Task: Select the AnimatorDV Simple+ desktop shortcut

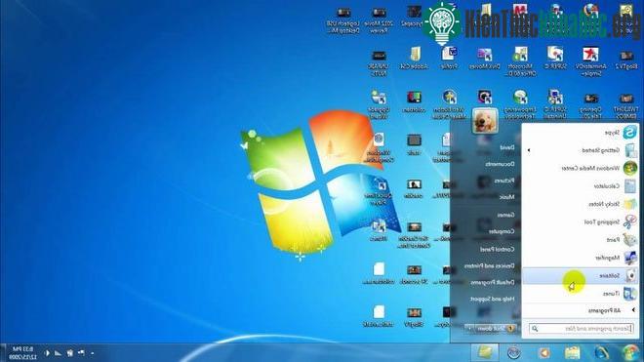Action: [x=590, y=60]
